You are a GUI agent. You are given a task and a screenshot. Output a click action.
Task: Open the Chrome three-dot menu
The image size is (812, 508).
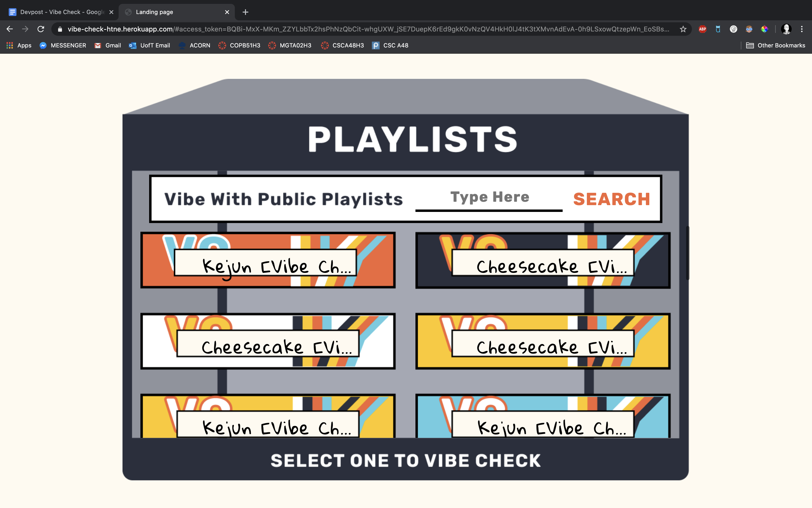(802, 29)
